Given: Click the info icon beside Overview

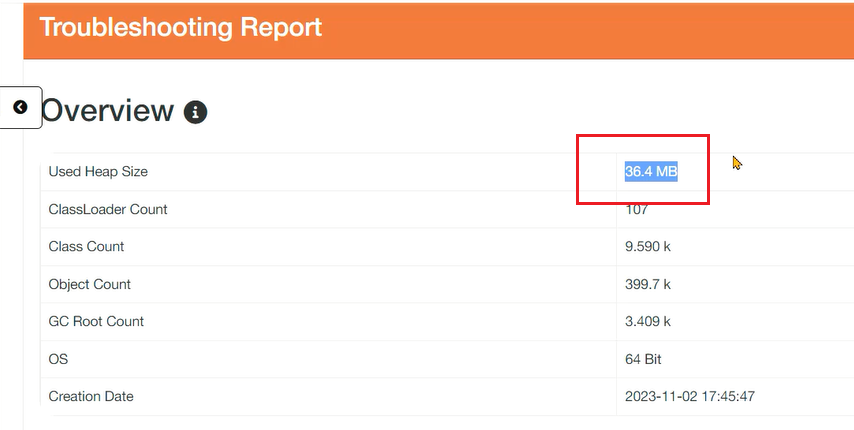Looking at the screenshot, I should click(195, 112).
